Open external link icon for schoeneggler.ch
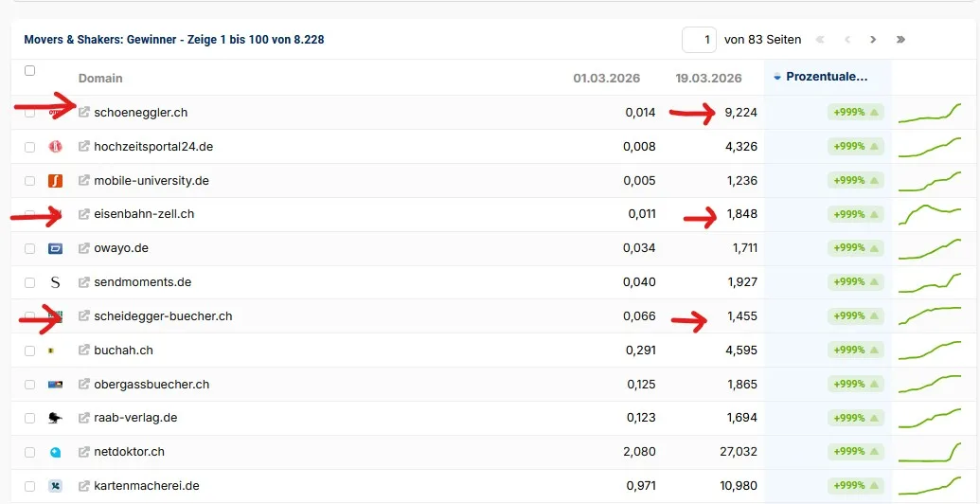Screen dimensions: 980x504 pyautogui.click(x=83, y=113)
